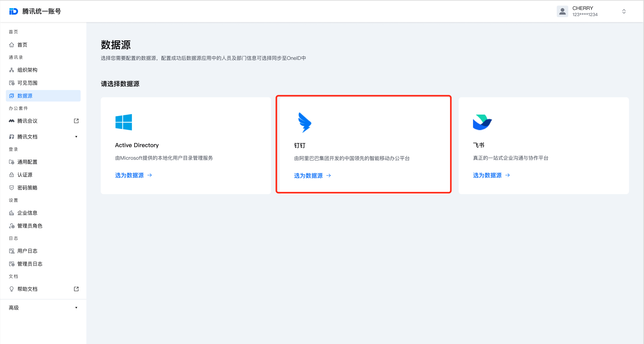Click the Active Directory Microsoft description text

click(x=164, y=158)
